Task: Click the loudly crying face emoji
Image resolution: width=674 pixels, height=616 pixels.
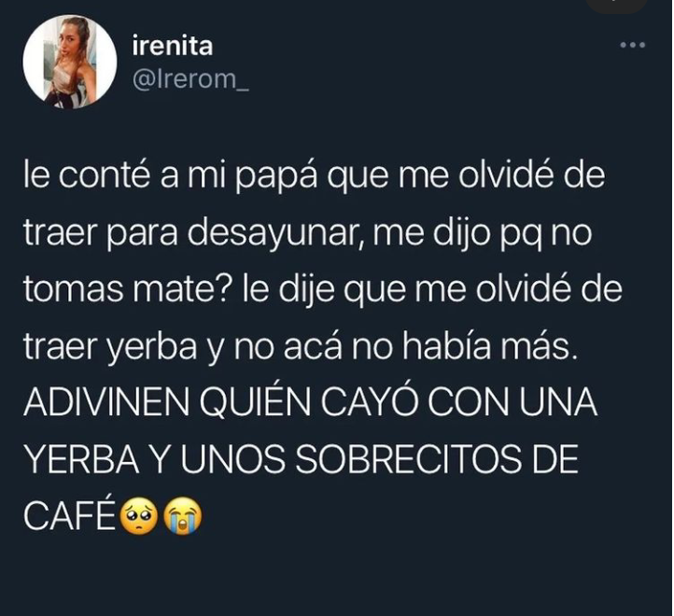Action: click(x=183, y=515)
